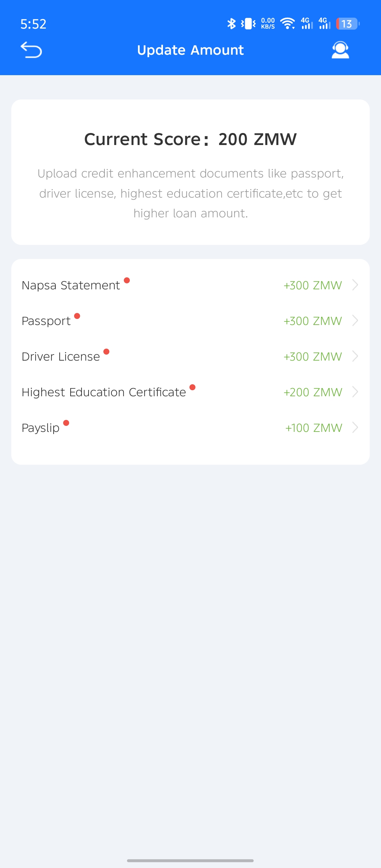381x868 pixels.
Task: Tap the vibrate mode status icon
Action: point(249,24)
